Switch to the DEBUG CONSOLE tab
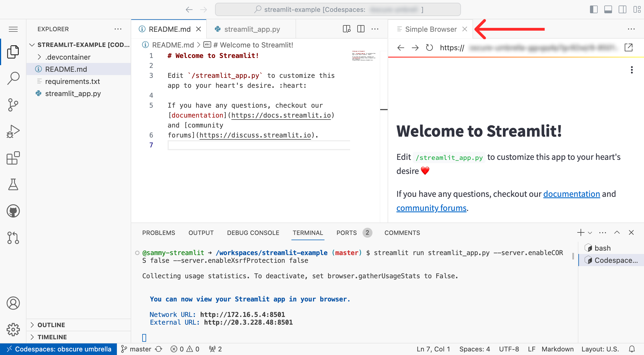The image size is (644, 355). (253, 233)
